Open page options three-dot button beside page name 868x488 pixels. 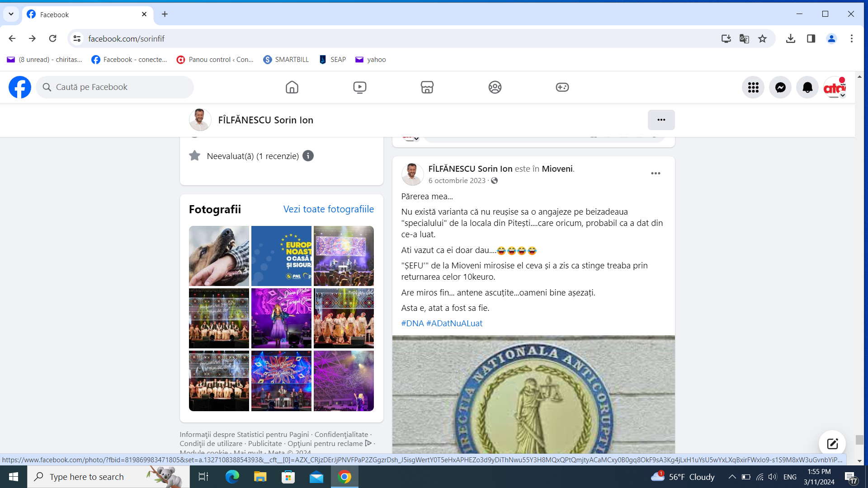point(661,120)
